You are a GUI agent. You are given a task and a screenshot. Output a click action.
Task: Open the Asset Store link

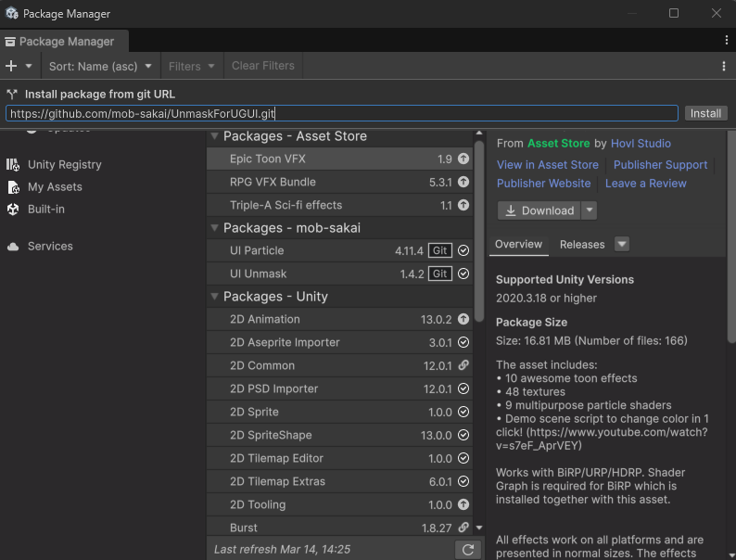[x=559, y=144]
